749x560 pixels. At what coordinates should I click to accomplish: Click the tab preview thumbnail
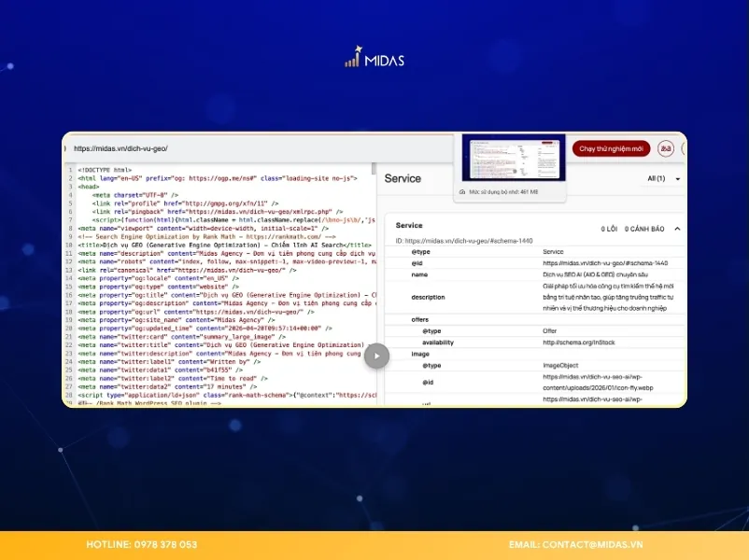514,159
